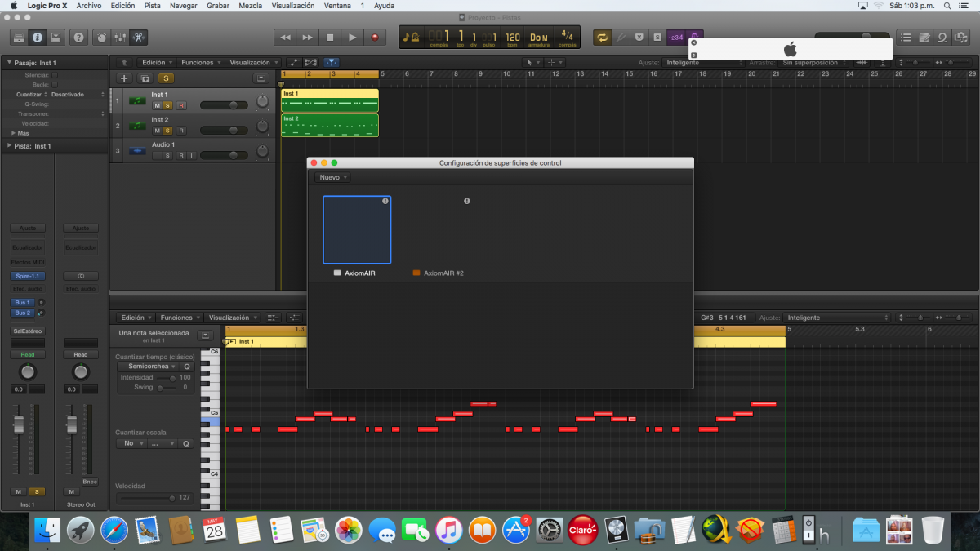This screenshot has height=551, width=980.
Task: Adjust the Velocidad slider in piano roll
Action: [x=145, y=497]
